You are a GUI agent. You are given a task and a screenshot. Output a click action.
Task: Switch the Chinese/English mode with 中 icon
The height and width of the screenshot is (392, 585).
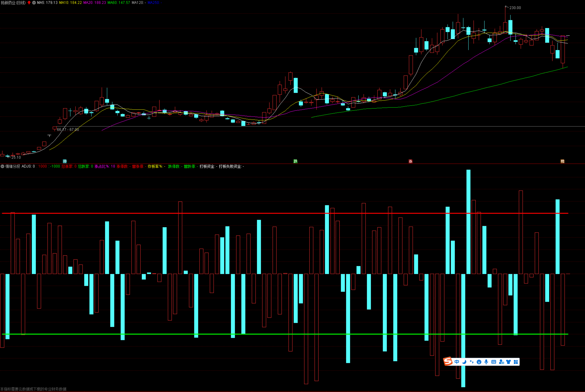[457, 362]
